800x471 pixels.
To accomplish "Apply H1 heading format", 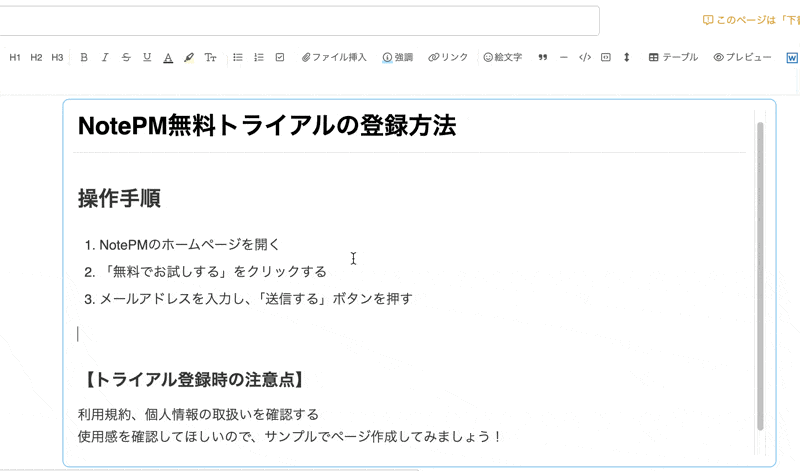I will click(x=15, y=58).
